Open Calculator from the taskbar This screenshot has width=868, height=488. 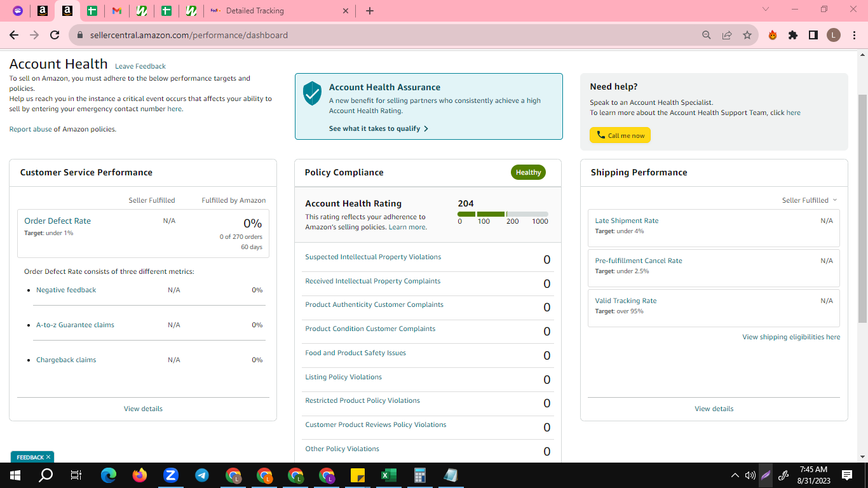click(x=420, y=475)
